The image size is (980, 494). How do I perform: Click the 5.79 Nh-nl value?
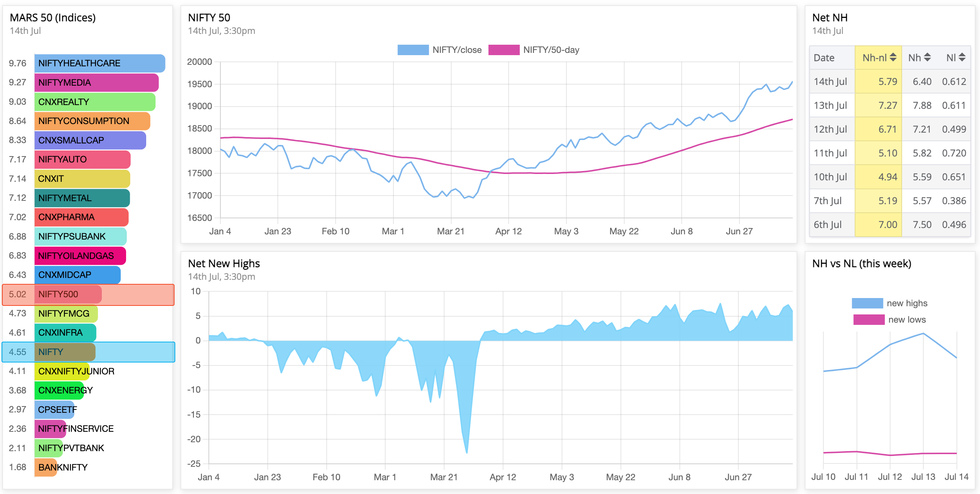coord(888,82)
